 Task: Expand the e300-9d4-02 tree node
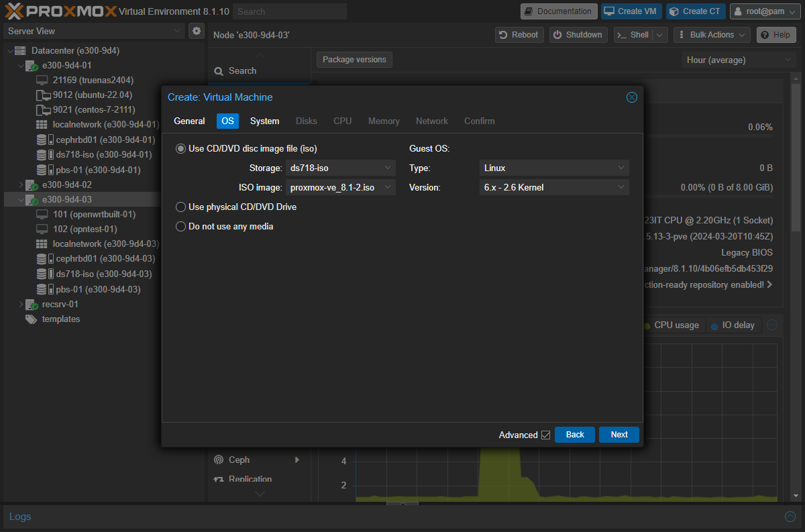(20, 184)
